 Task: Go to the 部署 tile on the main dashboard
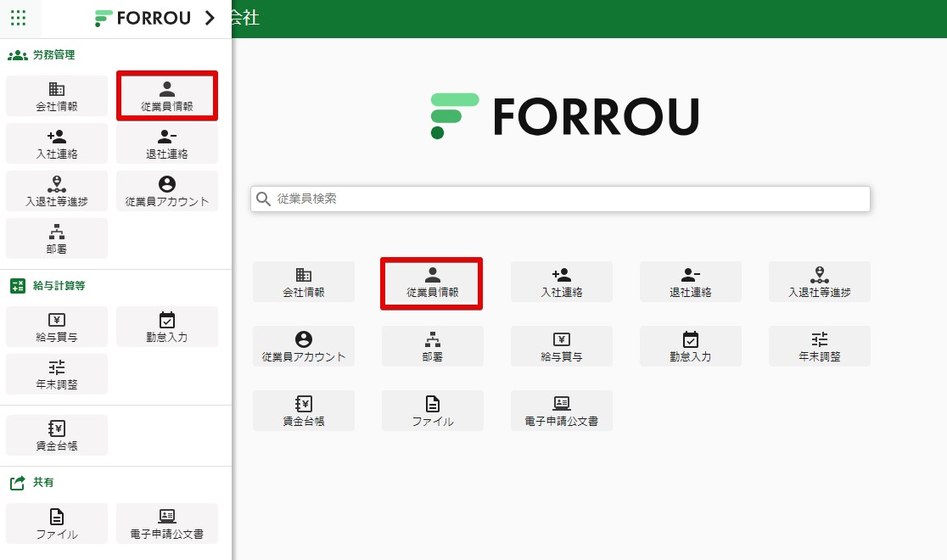click(x=433, y=346)
